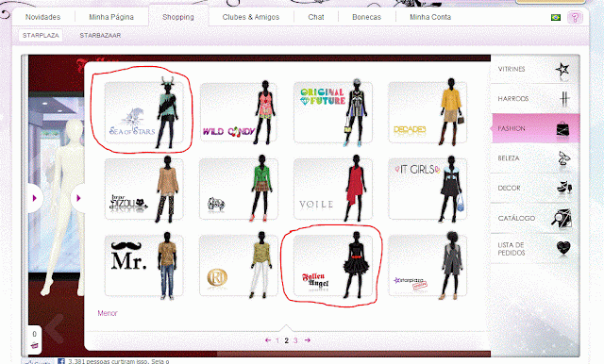Expand the left edge purple arrow panel
The image size is (604, 364).
point(35,198)
